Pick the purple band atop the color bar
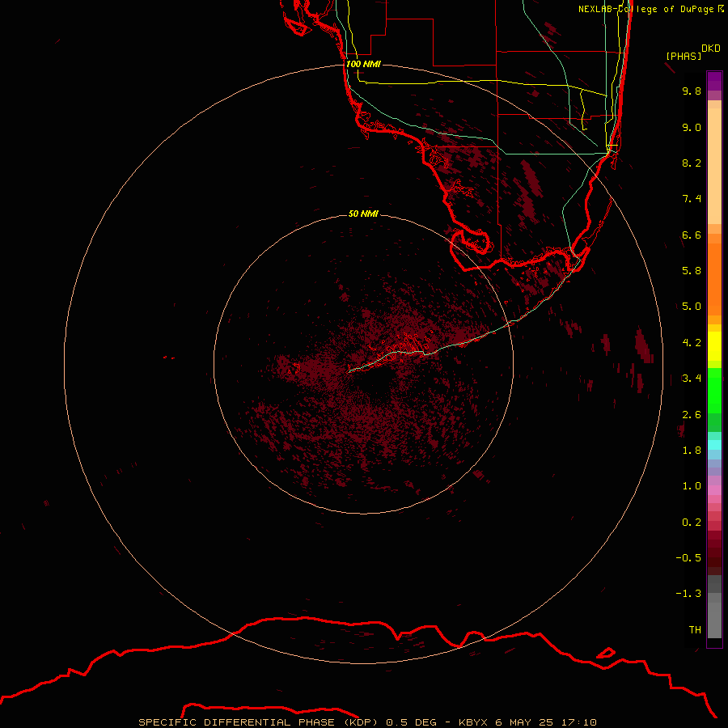Viewport: 728px width, 728px height. pyautogui.click(x=714, y=81)
